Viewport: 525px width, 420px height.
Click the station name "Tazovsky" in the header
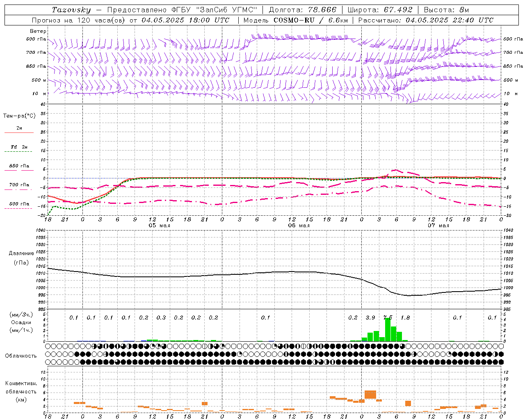tap(71, 10)
